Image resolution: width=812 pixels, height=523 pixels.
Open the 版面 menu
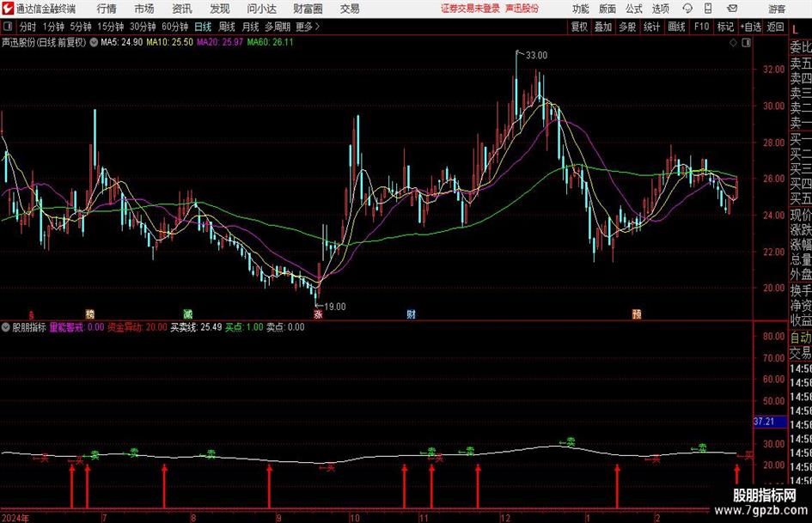point(607,9)
